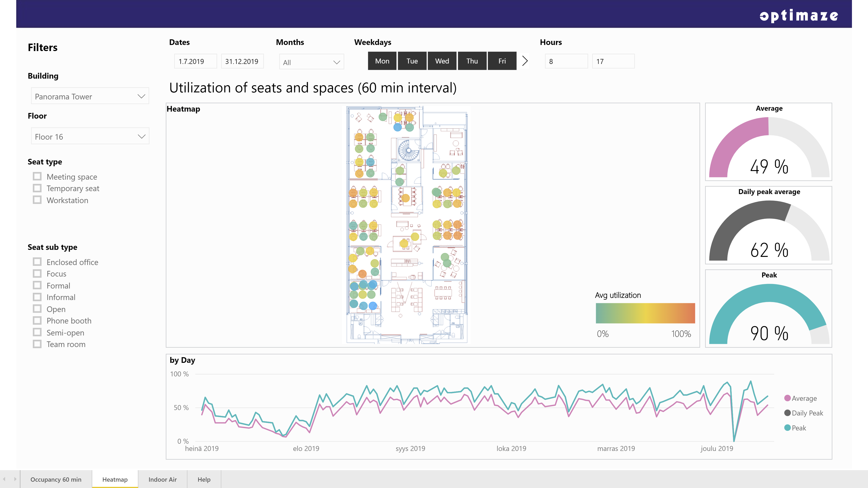Check the Meeting space seat type
The height and width of the screenshot is (488, 868).
coord(37,176)
